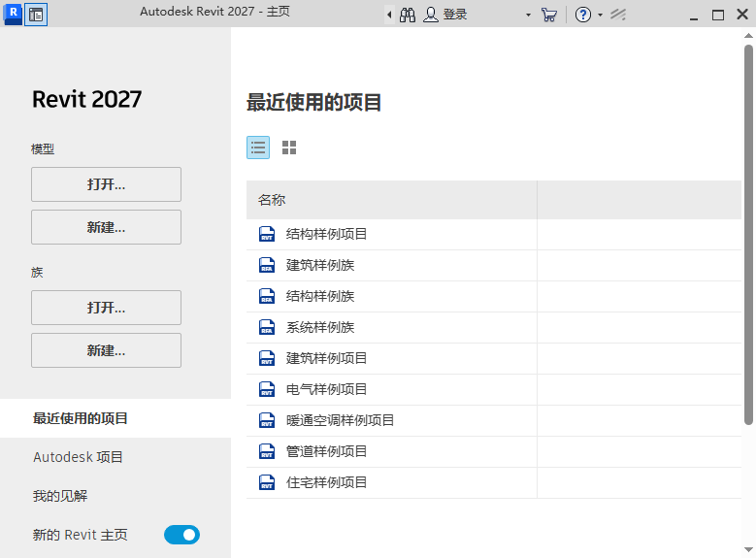This screenshot has height=558, width=756.
Task: Open the 暖通空调样例项目 recent file
Action: point(340,420)
